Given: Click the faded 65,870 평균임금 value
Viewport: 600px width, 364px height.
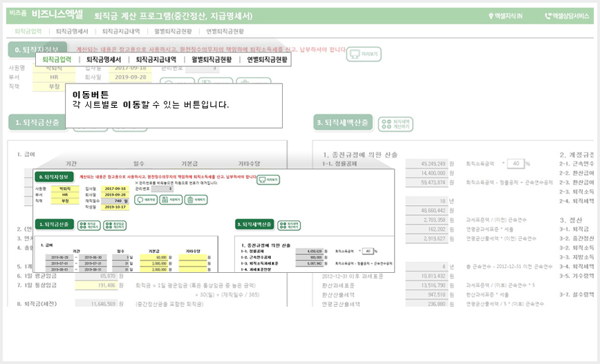Looking at the screenshot, I should coord(97,276).
